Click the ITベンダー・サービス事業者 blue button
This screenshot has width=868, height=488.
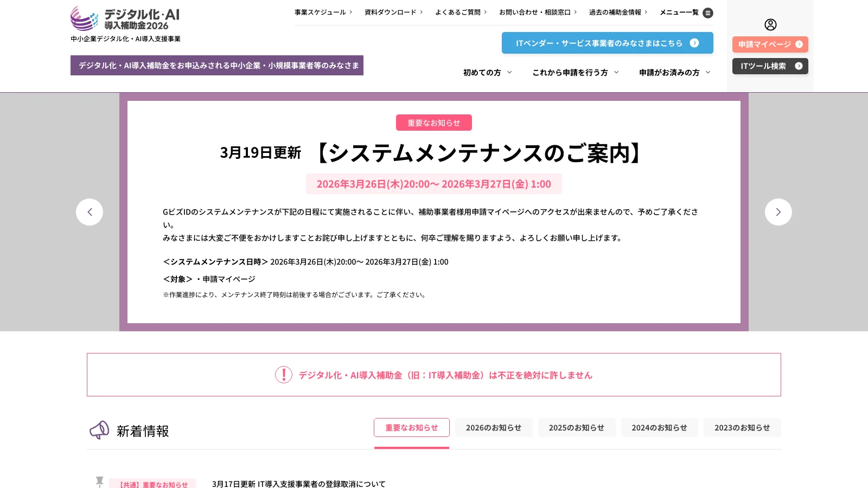tap(607, 43)
